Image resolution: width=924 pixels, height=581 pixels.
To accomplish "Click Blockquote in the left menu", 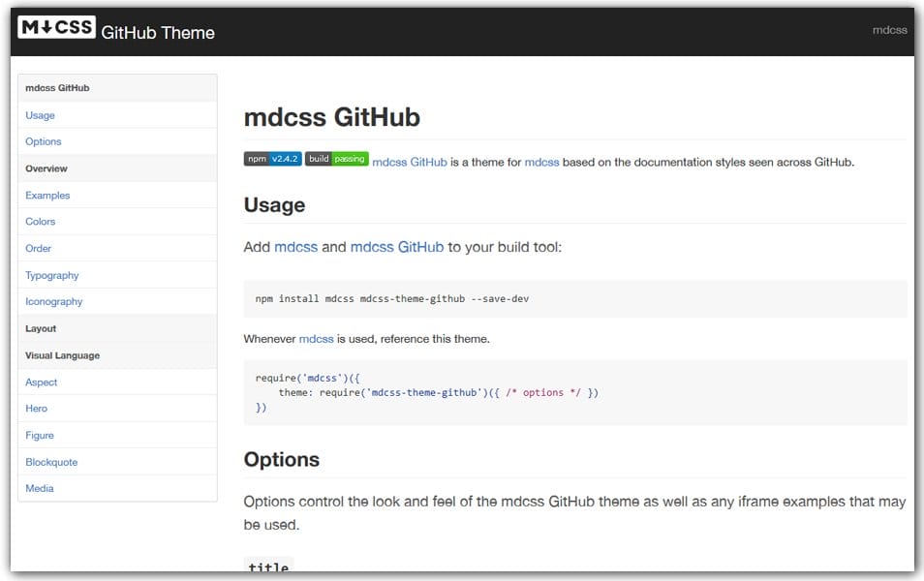I will pyautogui.click(x=50, y=462).
